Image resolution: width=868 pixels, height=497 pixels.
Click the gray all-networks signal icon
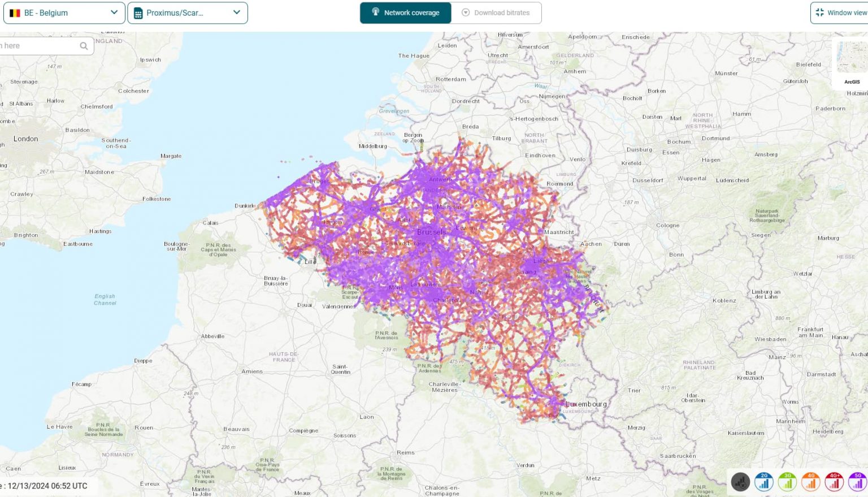pyautogui.click(x=741, y=482)
